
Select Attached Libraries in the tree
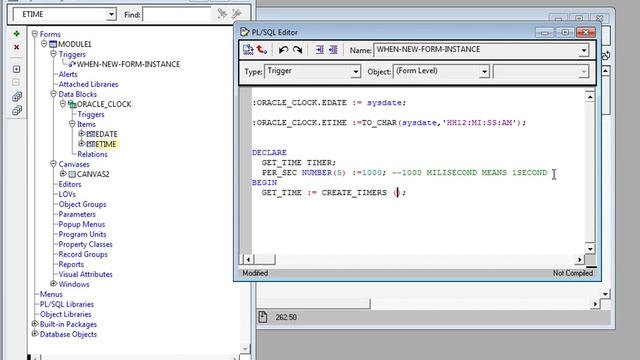[x=88, y=84]
